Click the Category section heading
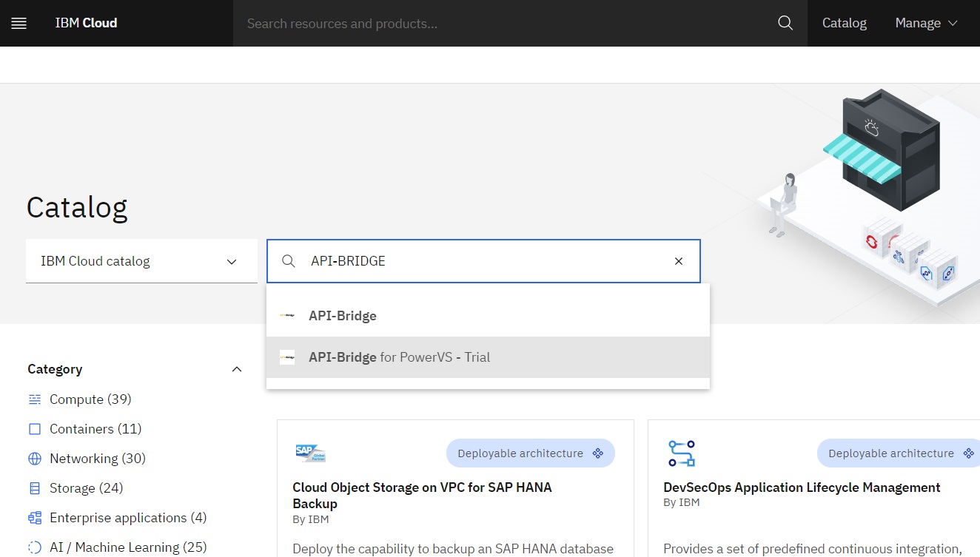980x557 pixels. (x=55, y=369)
